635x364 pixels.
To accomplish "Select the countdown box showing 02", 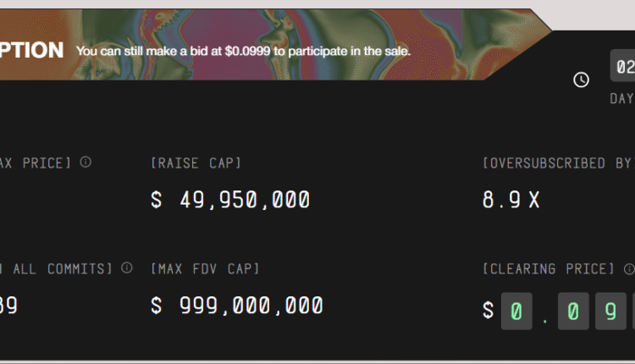I will pyautogui.click(x=623, y=66).
